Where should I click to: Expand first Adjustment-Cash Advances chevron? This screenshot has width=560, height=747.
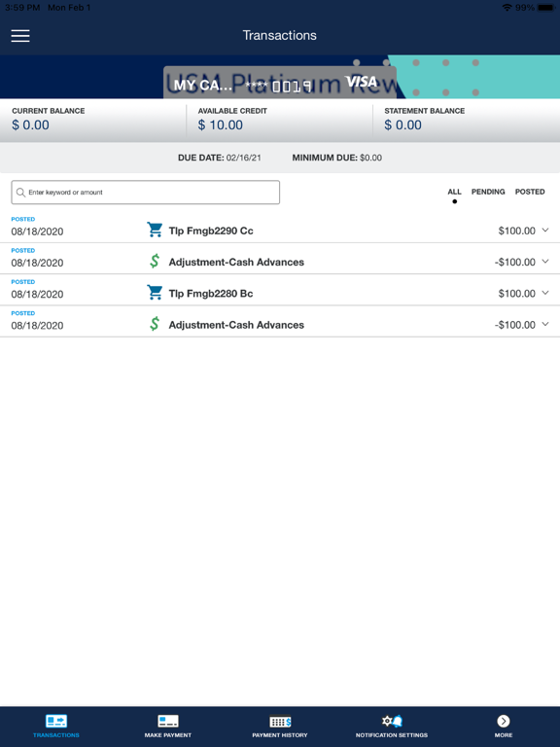(x=545, y=262)
